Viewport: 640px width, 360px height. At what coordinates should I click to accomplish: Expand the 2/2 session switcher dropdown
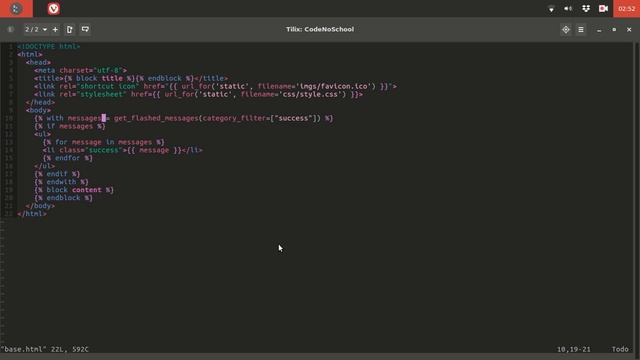(x=36, y=29)
